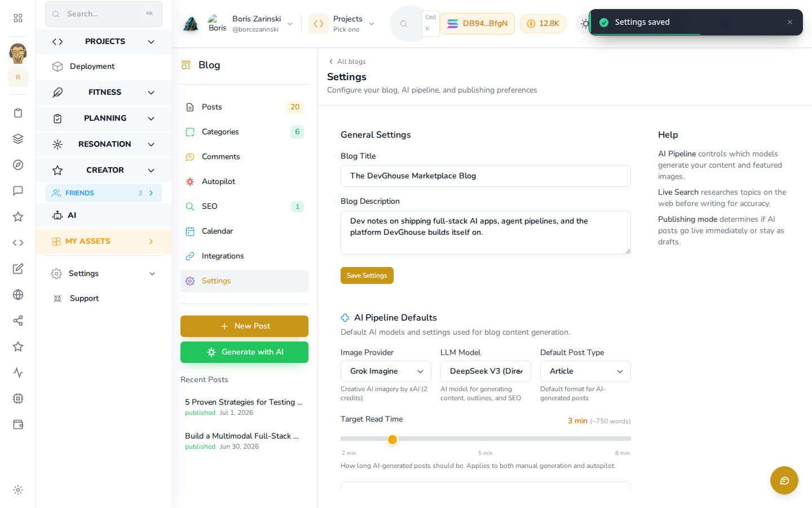Toggle the sun theme icon in header
812x508 pixels.
point(584,24)
